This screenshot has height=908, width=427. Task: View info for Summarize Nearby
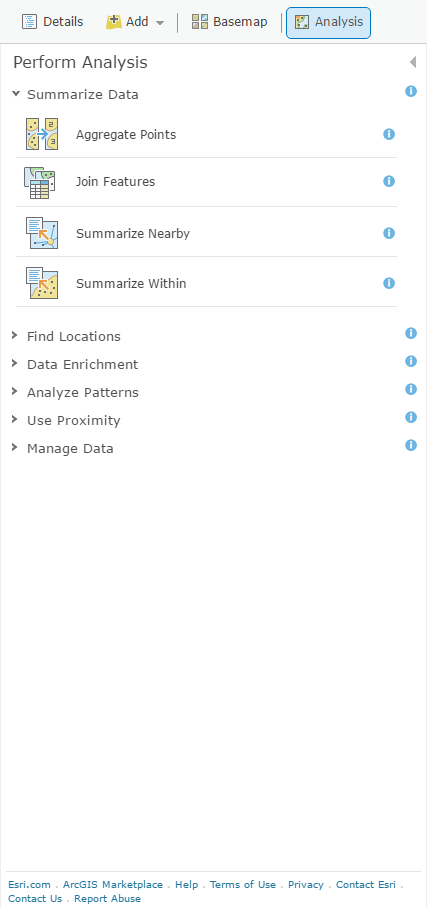click(389, 233)
